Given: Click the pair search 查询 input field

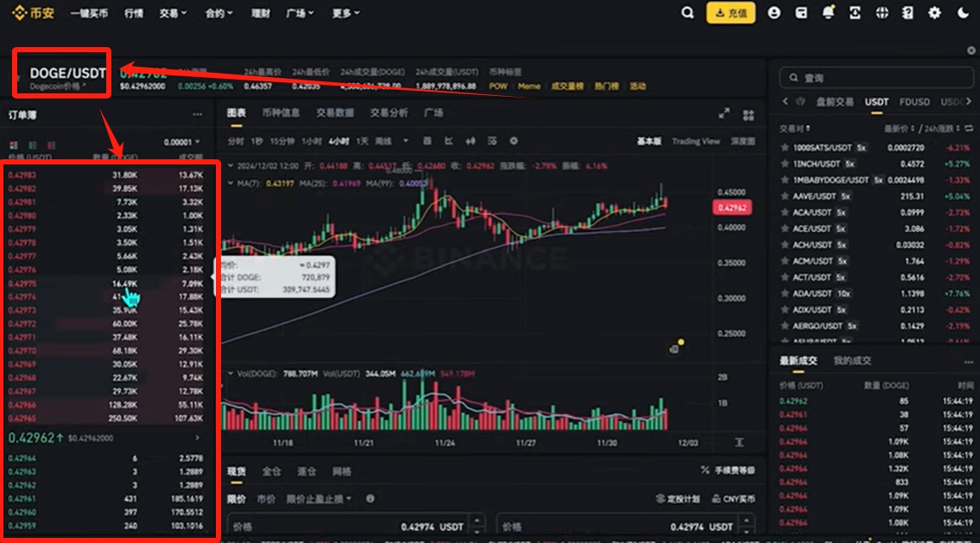Looking at the screenshot, I should point(876,77).
